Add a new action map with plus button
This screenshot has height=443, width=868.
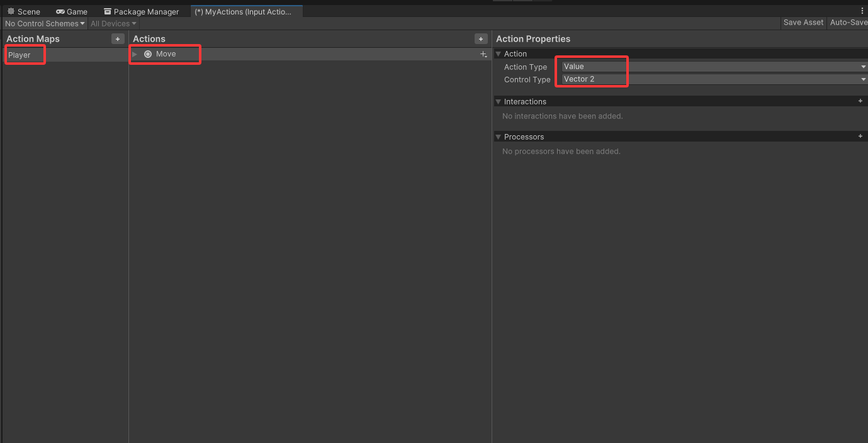coord(117,39)
